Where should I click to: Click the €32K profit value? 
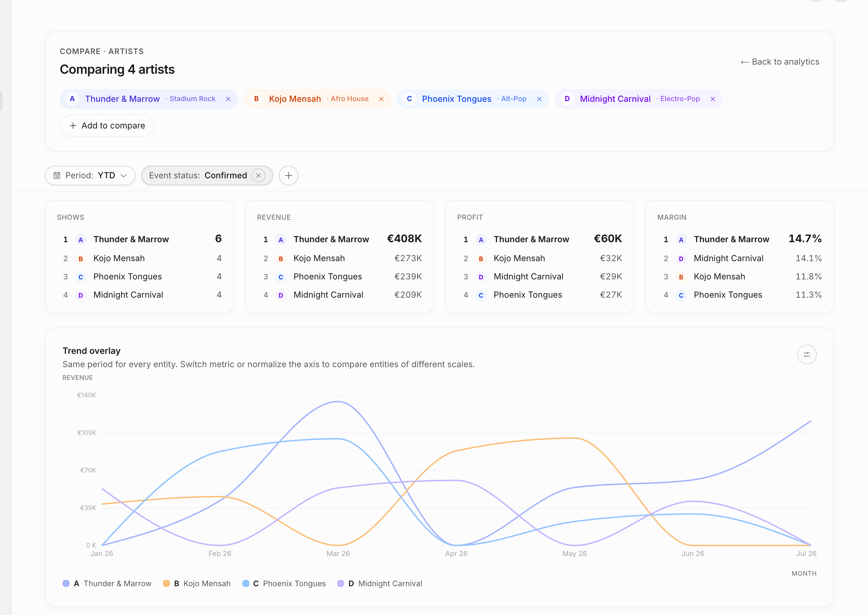(611, 258)
